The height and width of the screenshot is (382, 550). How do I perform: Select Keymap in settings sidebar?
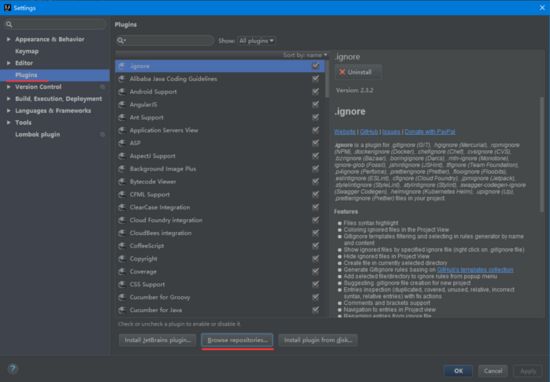tap(27, 51)
